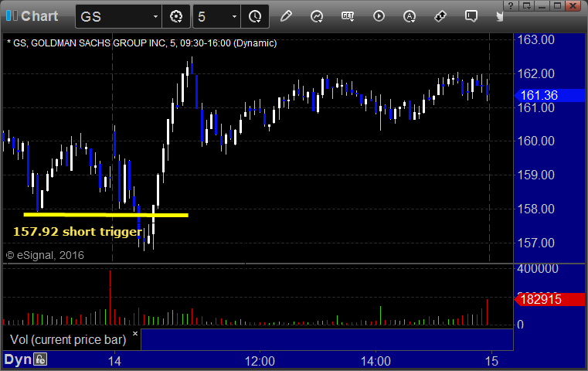The image size is (588, 371).
Task: Click the 12:00 time axis label
Action: (x=260, y=361)
